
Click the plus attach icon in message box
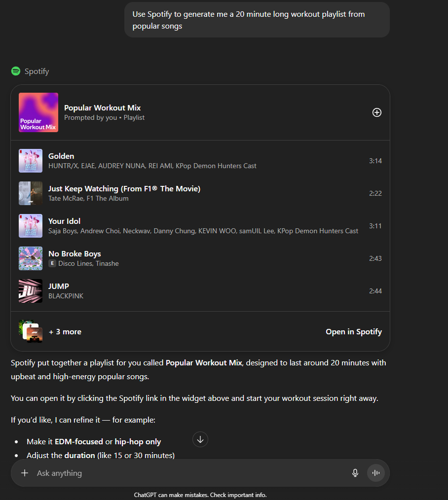(25, 473)
